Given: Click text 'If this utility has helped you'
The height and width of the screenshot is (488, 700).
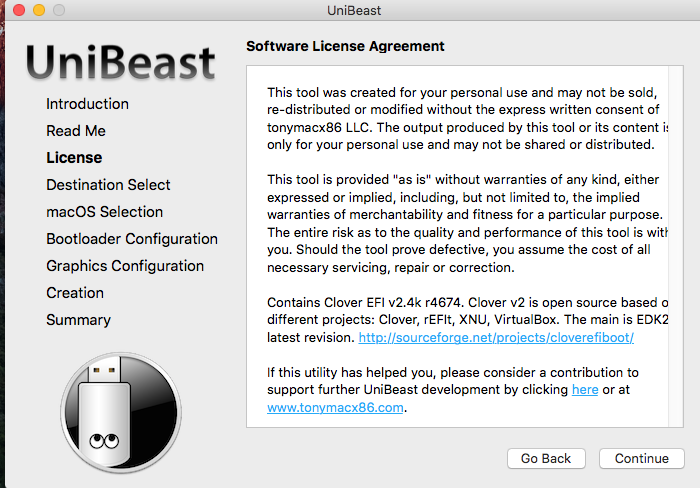Looking at the screenshot, I should pos(351,372).
